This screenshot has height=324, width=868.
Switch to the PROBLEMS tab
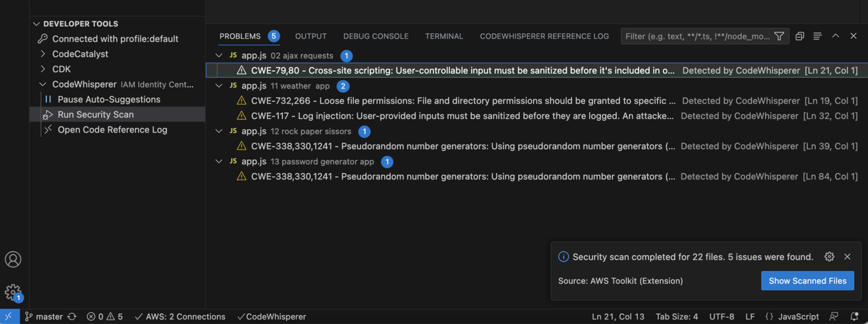[x=240, y=36]
